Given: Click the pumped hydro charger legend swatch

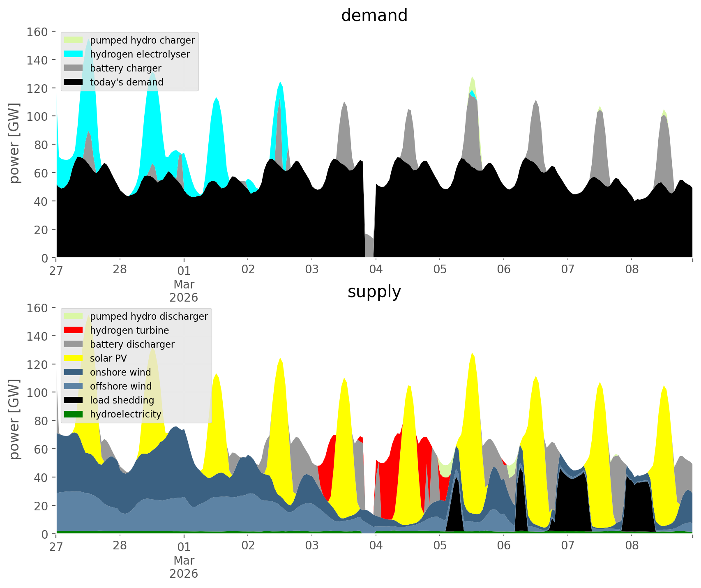Looking at the screenshot, I should pyautogui.click(x=74, y=40).
